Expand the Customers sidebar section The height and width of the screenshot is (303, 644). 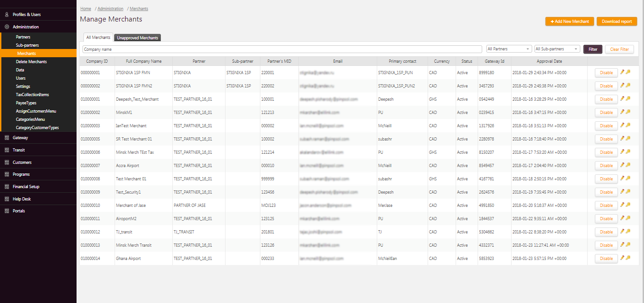coord(22,162)
